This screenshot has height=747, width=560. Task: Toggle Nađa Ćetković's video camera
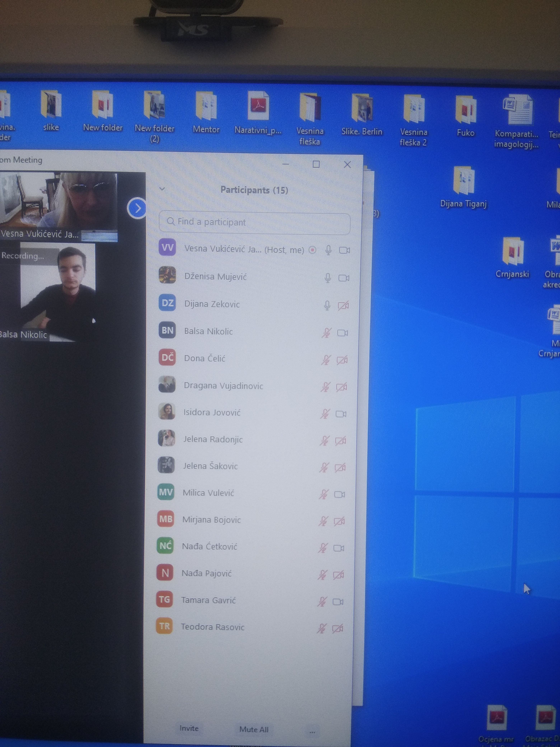click(339, 548)
